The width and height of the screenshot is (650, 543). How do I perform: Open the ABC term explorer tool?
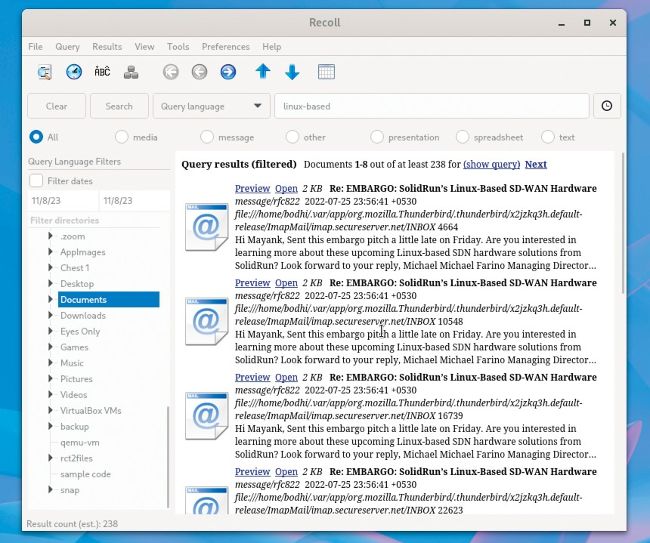click(x=102, y=72)
